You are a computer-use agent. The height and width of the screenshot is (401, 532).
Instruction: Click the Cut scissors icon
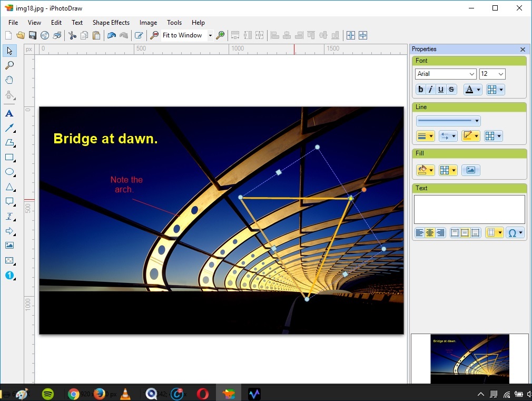pos(72,35)
